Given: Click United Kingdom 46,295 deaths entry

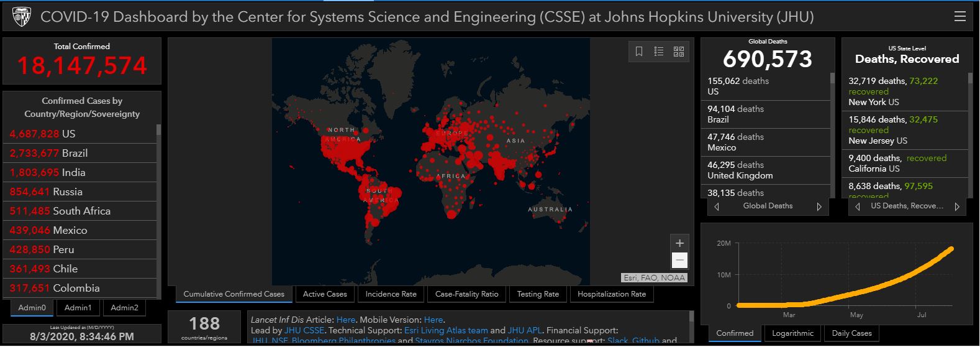Looking at the screenshot, I should click(766, 170).
